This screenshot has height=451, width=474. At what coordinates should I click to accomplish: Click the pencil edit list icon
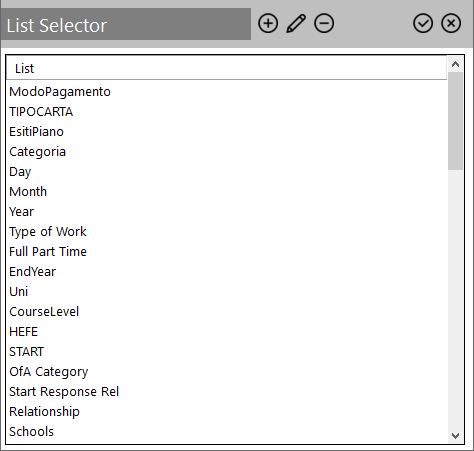tap(296, 23)
